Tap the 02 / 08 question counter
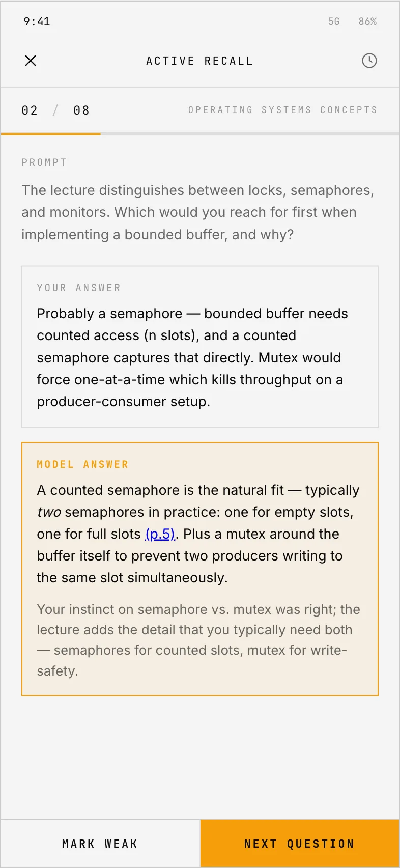Image resolution: width=400 pixels, height=868 pixels. [x=55, y=110]
